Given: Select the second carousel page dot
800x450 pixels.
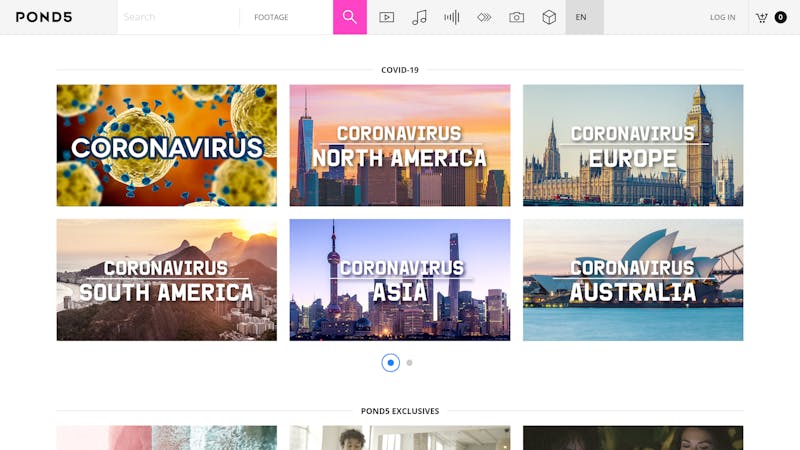Looking at the screenshot, I should coord(409,363).
